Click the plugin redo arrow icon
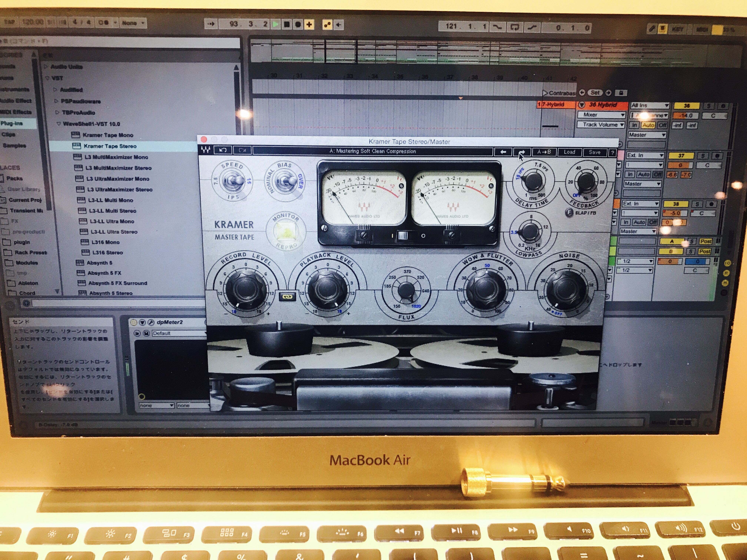The image size is (747, 560). pos(242,150)
